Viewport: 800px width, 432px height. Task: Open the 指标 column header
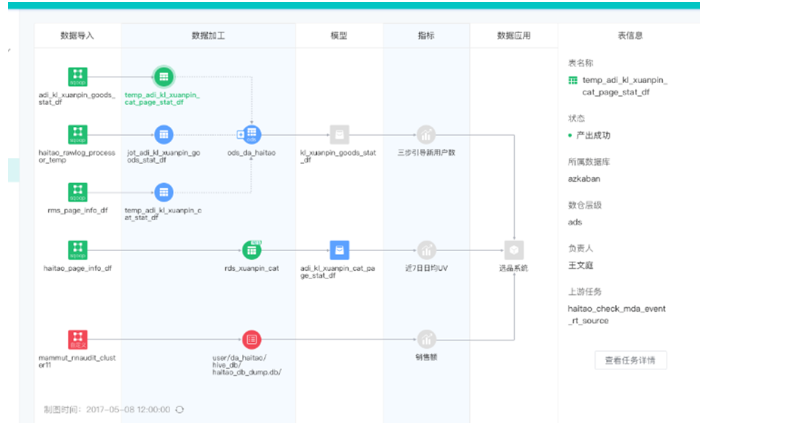(x=426, y=36)
